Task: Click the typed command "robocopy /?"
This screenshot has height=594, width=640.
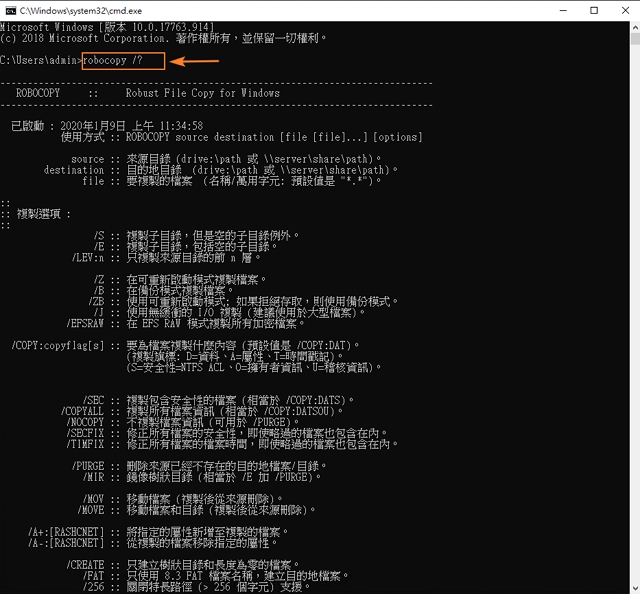Action: [x=113, y=60]
